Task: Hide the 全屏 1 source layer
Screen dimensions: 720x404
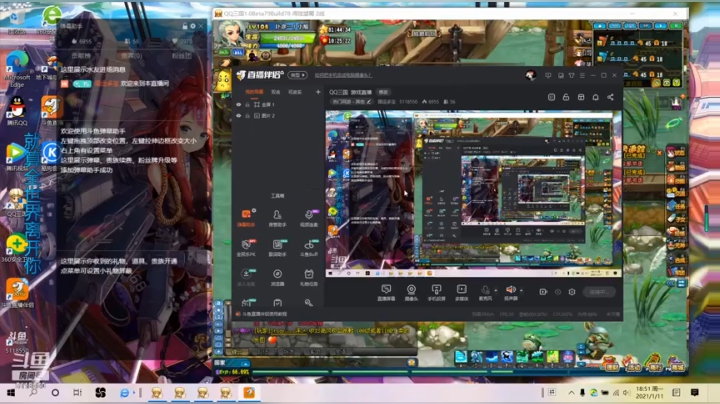Action: click(x=238, y=105)
